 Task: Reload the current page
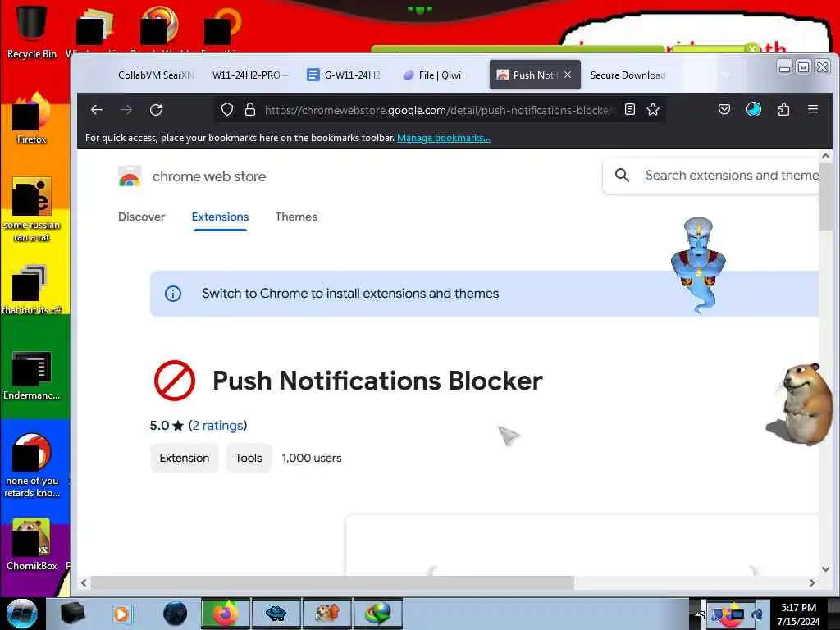(156, 110)
